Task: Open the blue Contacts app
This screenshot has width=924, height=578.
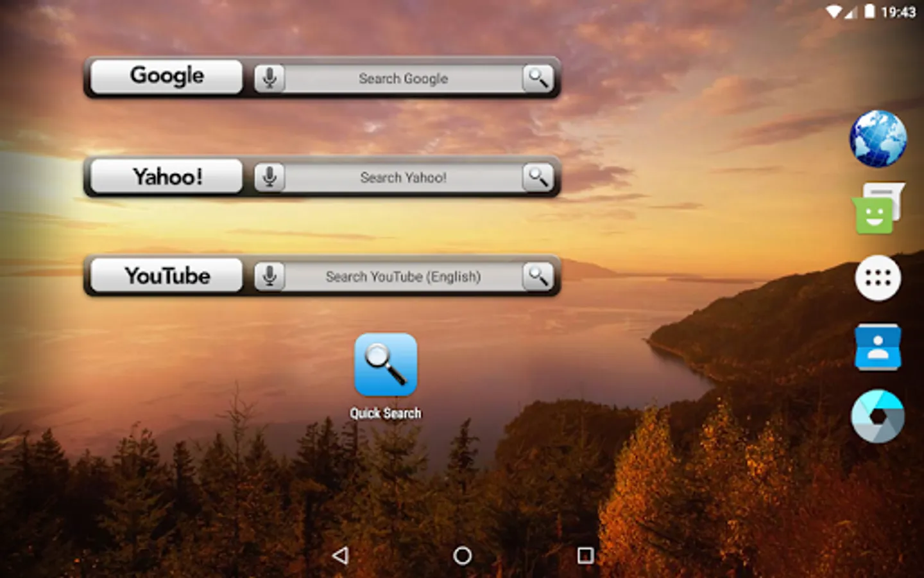Action: pos(878,347)
